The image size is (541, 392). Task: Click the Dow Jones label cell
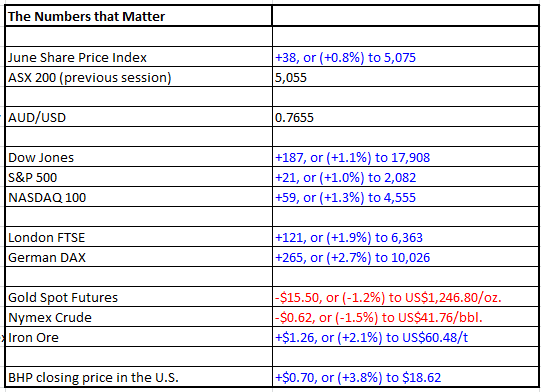pos(139,157)
